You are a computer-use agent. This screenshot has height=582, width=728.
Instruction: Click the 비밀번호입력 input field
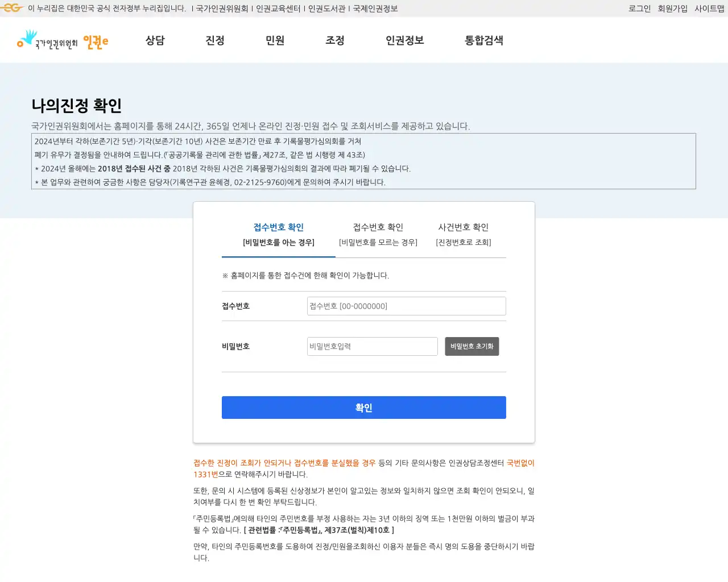coord(372,346)
